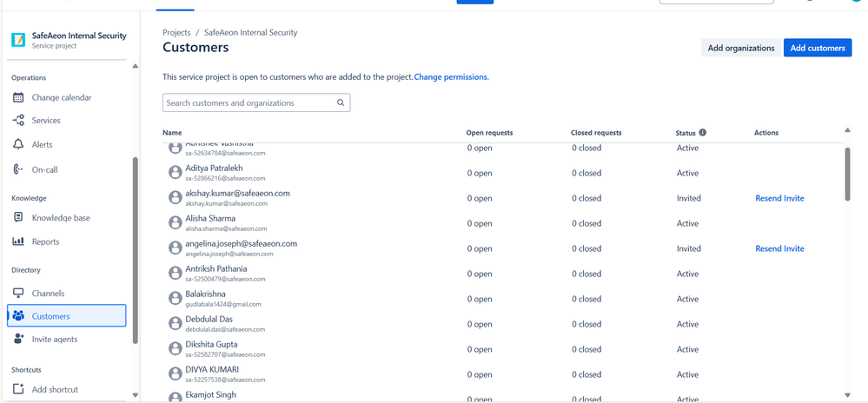Click the name Aditya Patralekh

214,168
